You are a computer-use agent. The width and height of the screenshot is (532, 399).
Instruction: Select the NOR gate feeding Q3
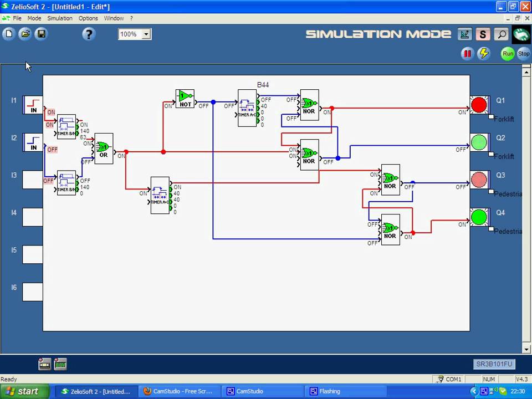coord(391,180)
